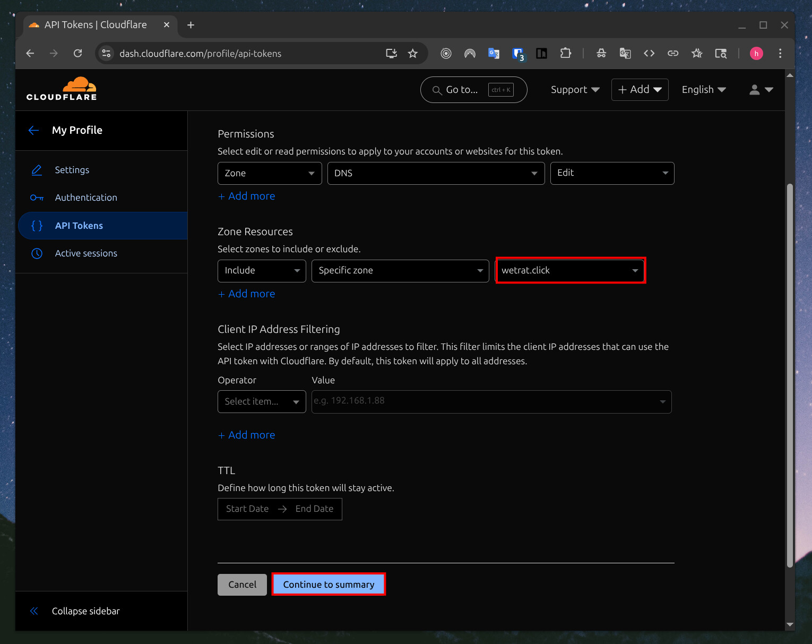The image size is (812, 644).
Task: Open the pink browser profile avatar
Action: tap(756, 53)
